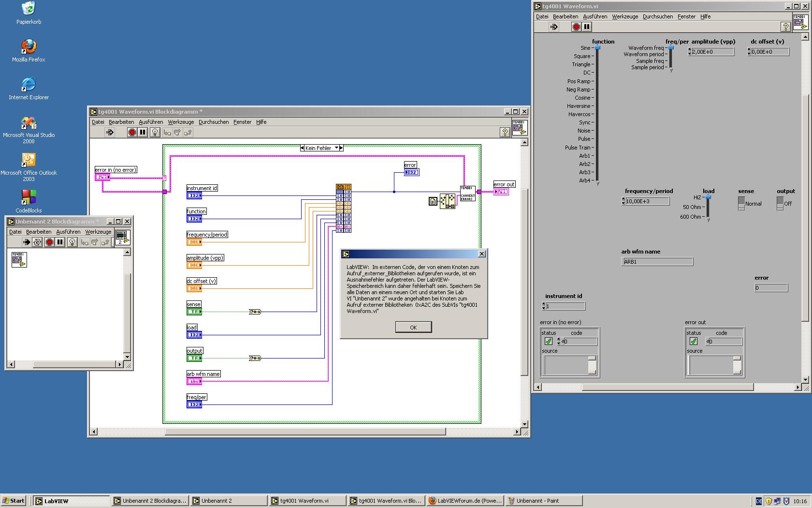This screenshot has height=508, width=812.
Task: Click the TG4001 subVI node in Unbenannt 2 diagram
Action: tap(19, 260)
